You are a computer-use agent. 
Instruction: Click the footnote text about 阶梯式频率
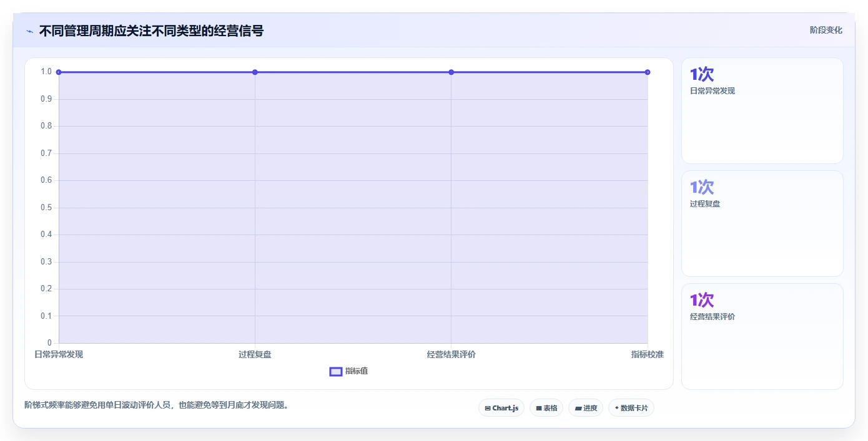157,405
